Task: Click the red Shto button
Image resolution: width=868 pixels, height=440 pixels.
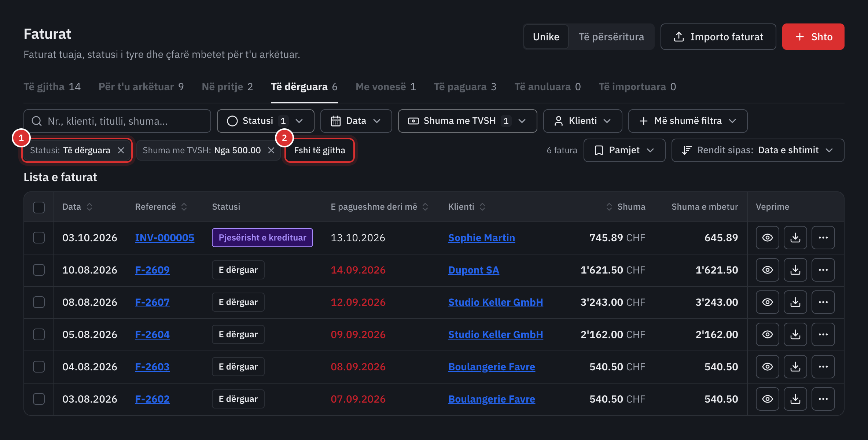Action: point(813,37)
